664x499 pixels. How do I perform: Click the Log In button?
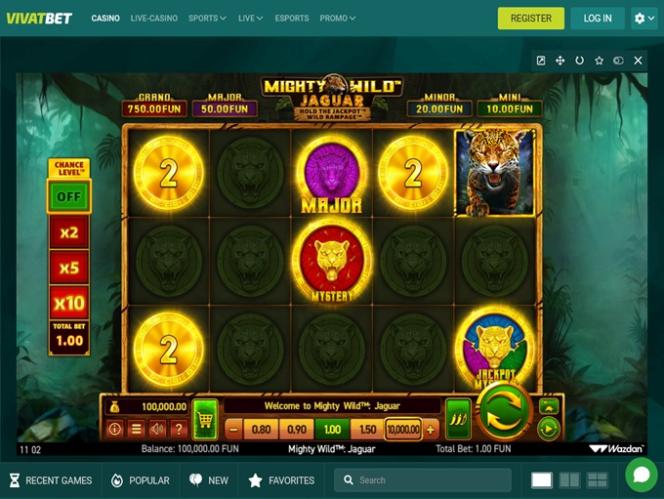598,18
